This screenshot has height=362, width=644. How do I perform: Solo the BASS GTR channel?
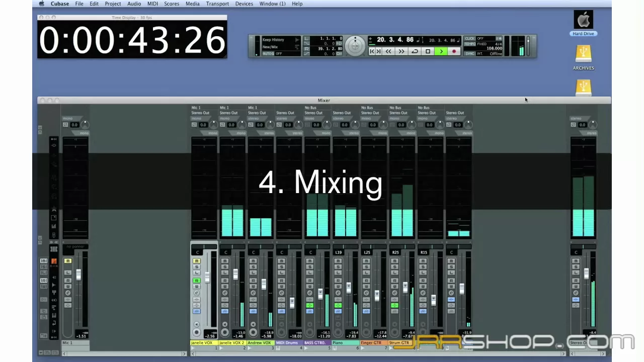309,267
